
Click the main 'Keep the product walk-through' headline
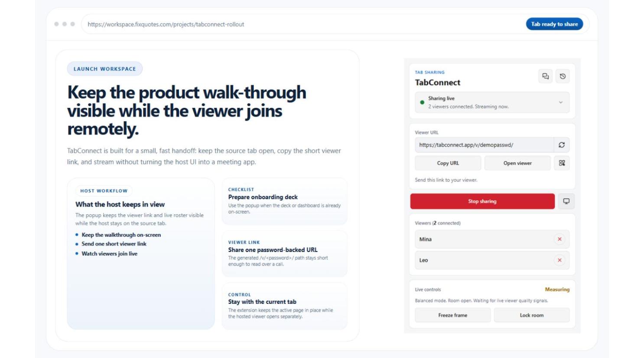[x=187, y=110]
